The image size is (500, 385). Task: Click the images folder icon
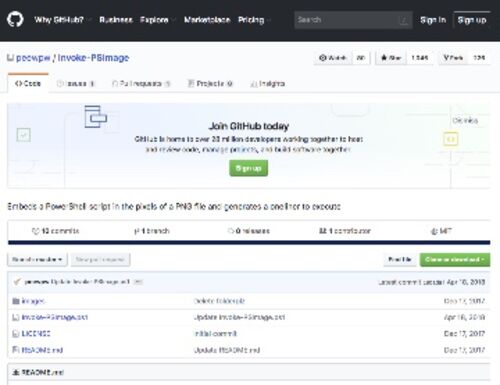click(16, 301)
